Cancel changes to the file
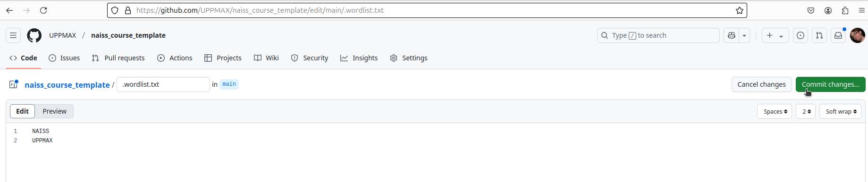This screenshot has height=182, width=868. 761,84
